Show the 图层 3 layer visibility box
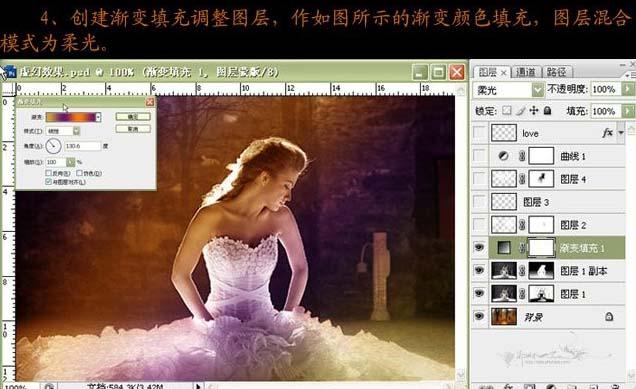Image resolution: width=636 pixels, height=389 pixels. pos(479,202)
